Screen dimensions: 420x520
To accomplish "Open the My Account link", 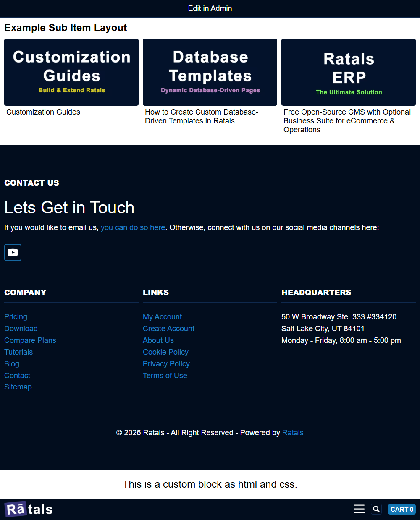I will 162,317.
